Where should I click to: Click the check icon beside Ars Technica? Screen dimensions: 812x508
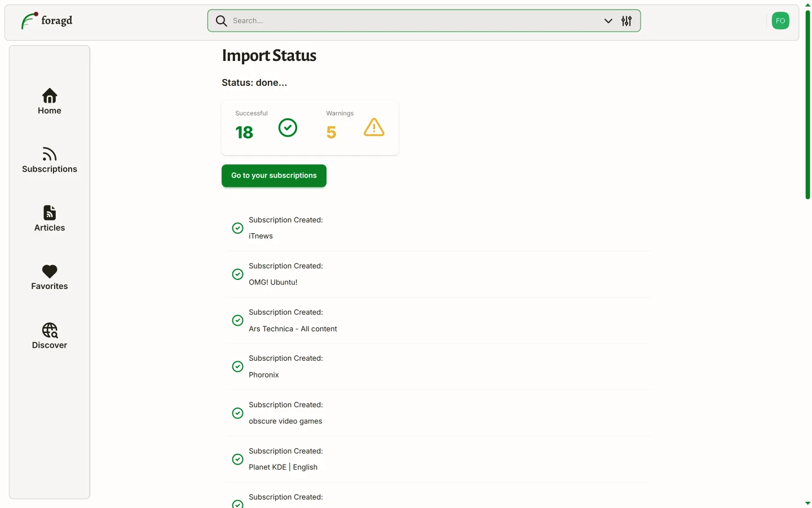[238, 321]
